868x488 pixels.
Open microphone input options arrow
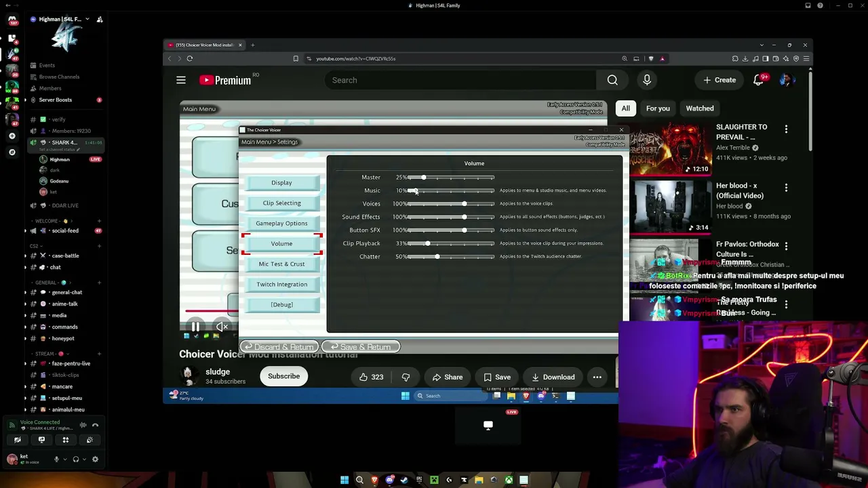point(65,459)
